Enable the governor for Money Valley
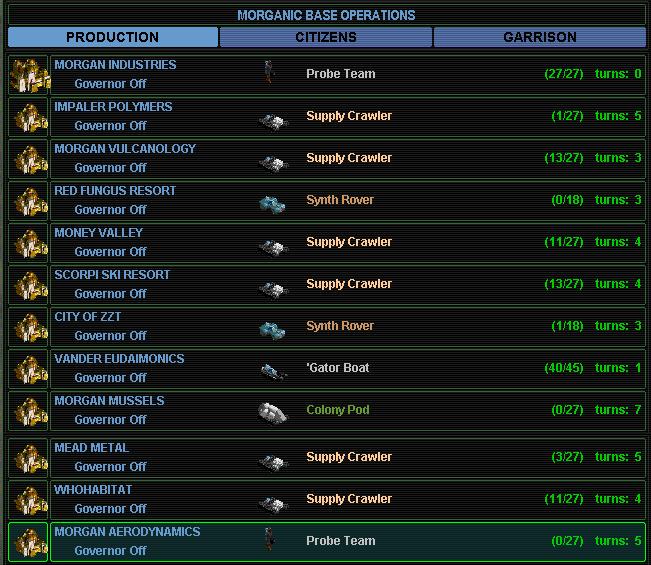Image resolution: width=651 pixels, height=565 pixels. click(110, 252)
